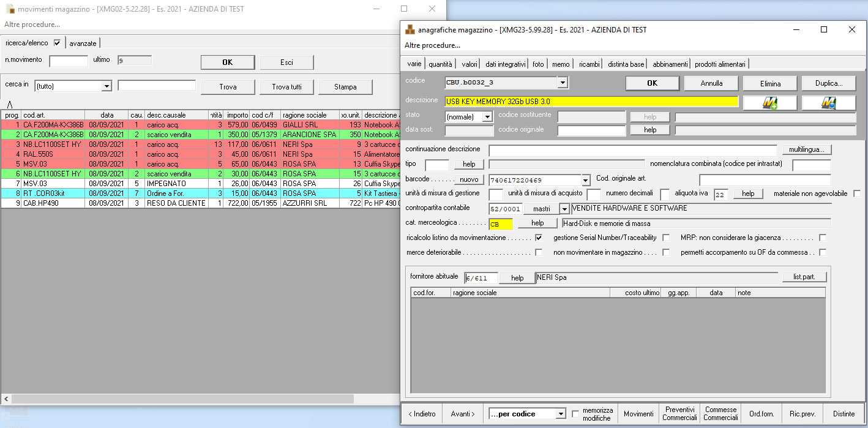This screenshot has width=868, height=428.
Task: Click the M-search icon button beside description
Action: click(829, 103)
